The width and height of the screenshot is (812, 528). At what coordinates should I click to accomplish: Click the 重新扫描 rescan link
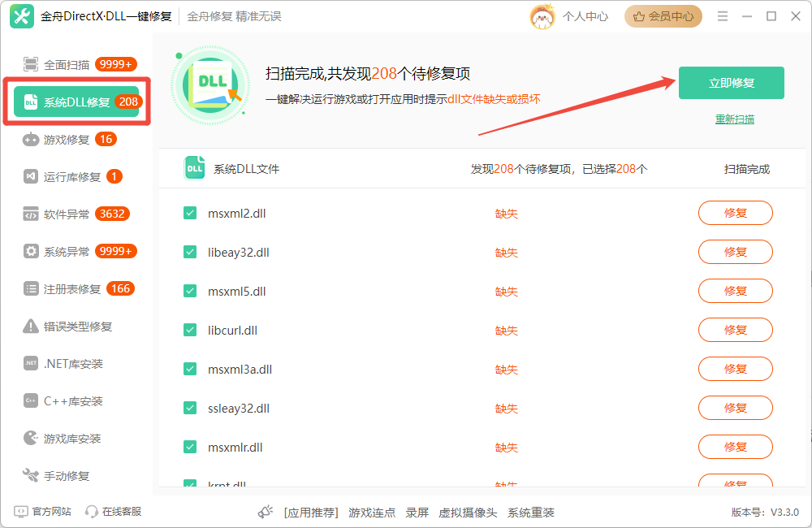click(x=733, y=119)
